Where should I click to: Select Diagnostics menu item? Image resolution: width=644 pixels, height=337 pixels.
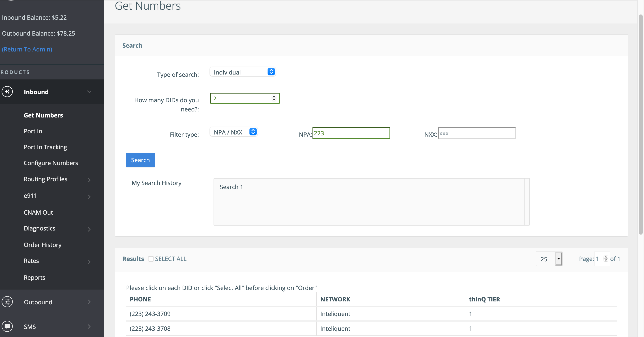click(x=39, y=228)
